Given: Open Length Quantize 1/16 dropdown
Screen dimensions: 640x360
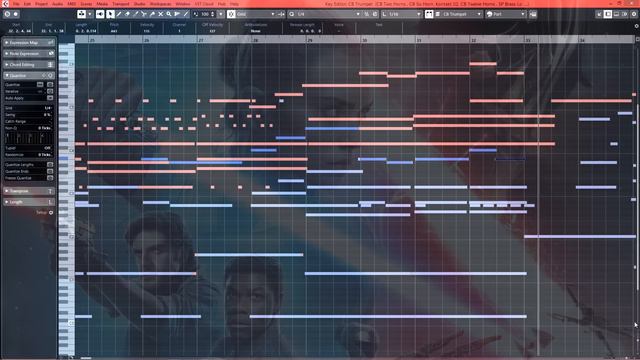Looking at the screenshot, I should point(402,14).
